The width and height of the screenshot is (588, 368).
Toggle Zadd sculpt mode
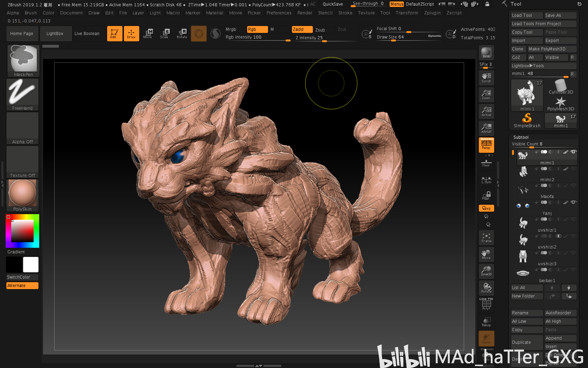pyautogui.click(x=302, y=29)
